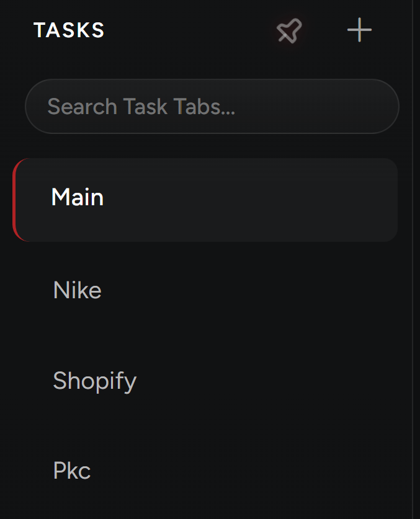
Task: Click the highlighted Main row
Action: tap(205, 199)
